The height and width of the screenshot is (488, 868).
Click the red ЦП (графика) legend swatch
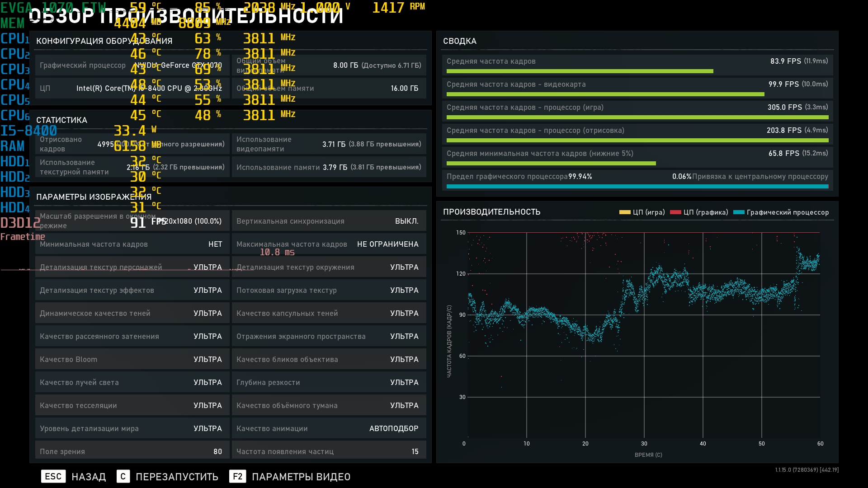click(x=675, y=212)
